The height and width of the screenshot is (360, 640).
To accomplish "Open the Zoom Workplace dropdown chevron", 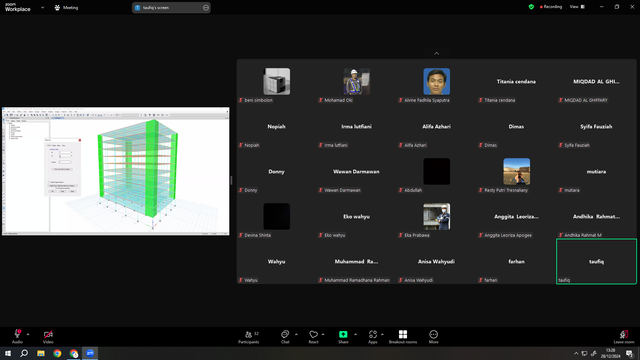I will 42,7.
